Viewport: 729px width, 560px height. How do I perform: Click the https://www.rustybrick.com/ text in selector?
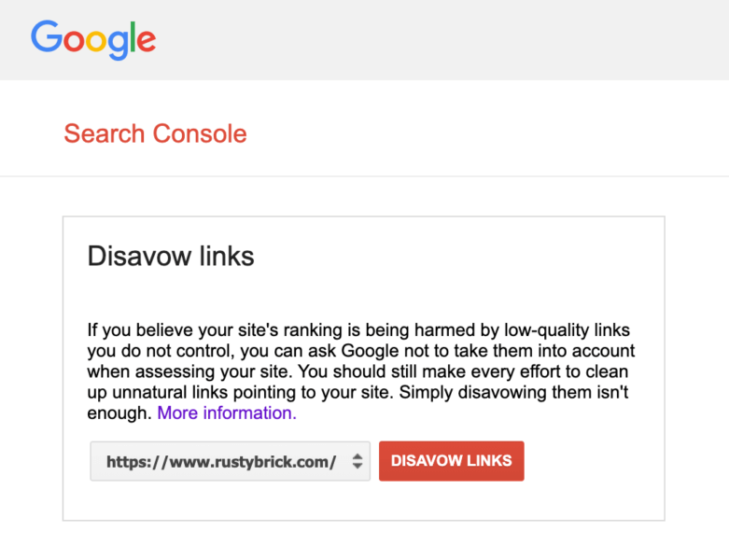221,461
